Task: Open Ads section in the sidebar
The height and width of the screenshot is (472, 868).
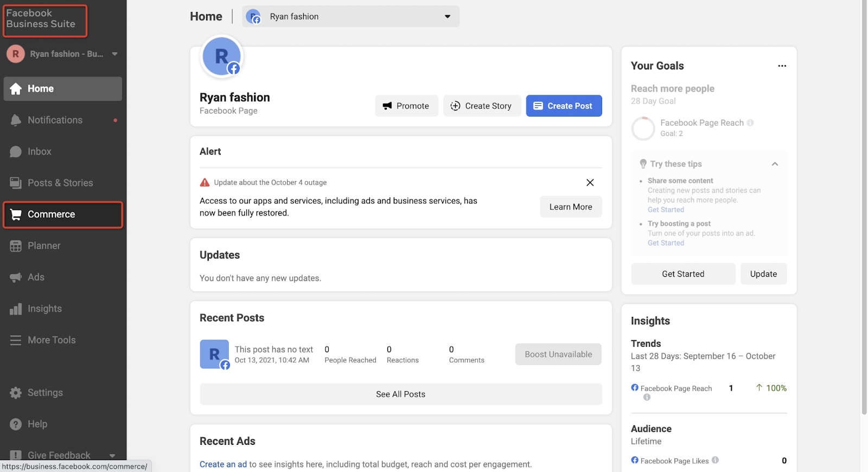Action: coord(63,278)
